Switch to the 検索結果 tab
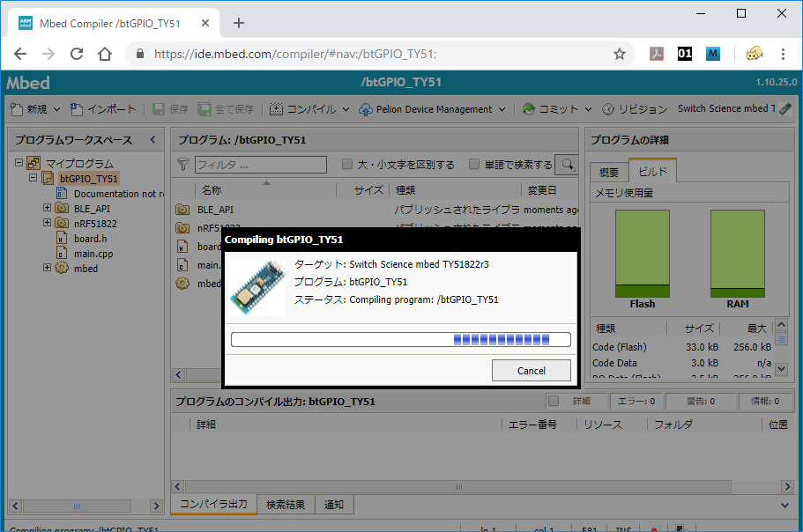Screen dimensions: 803x532 pyautogui.click(x=286, y=505)
